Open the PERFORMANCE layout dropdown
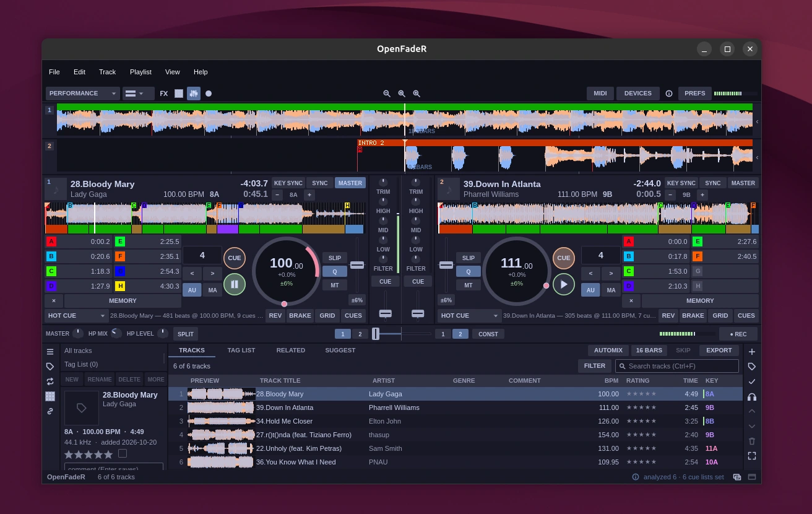812x514 pixels. point(83,94)
